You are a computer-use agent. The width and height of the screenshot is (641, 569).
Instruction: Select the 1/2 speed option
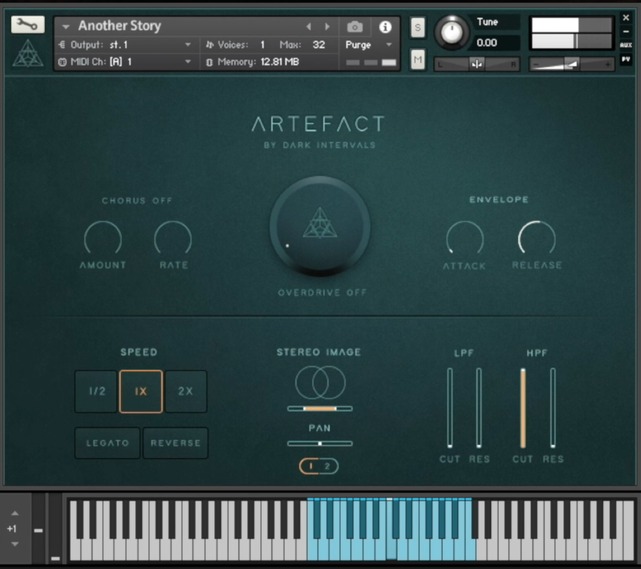[x=96, y=392]
